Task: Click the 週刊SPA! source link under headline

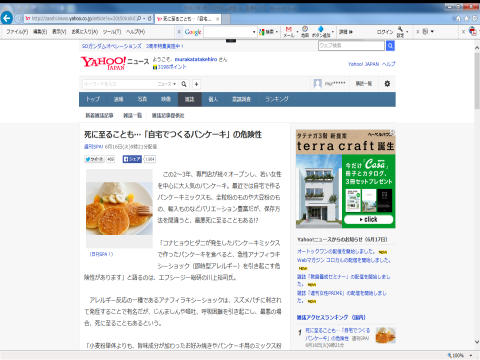Action: [93, 147]
